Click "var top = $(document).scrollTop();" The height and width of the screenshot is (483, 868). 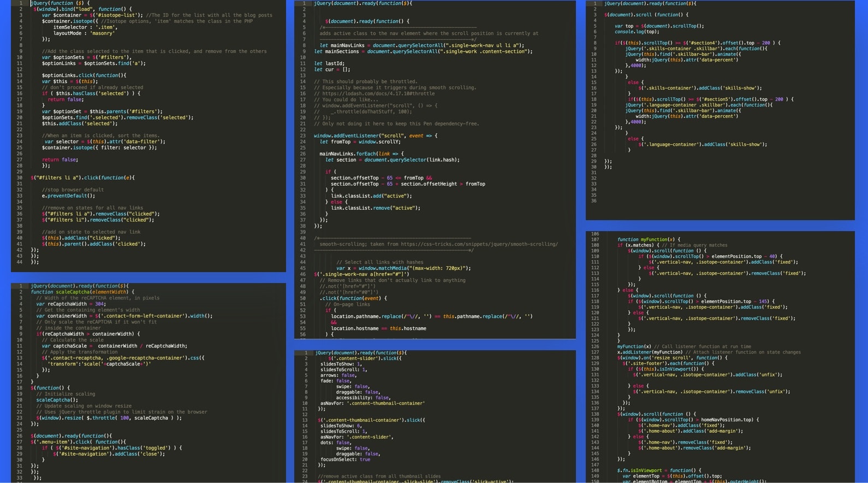(x=659, y=26)
